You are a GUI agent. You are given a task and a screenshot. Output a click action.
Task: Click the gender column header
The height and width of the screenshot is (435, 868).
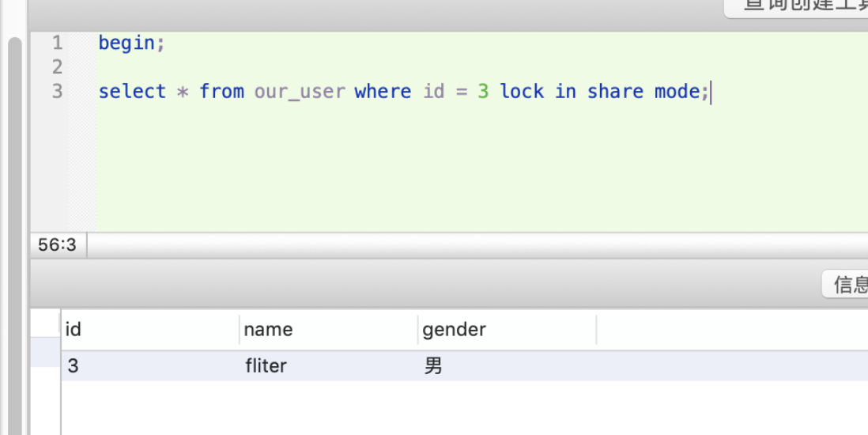454,329
